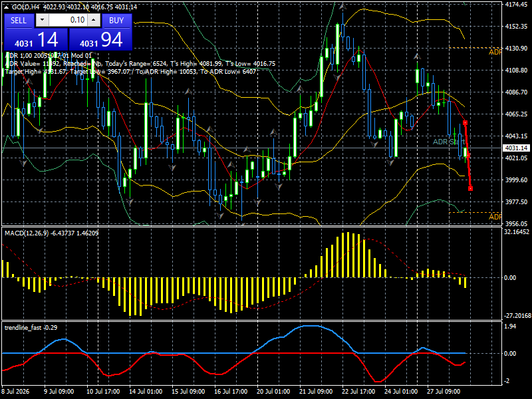Click the BUY button
The image size is (532, 399).
(x=116, y=21)
